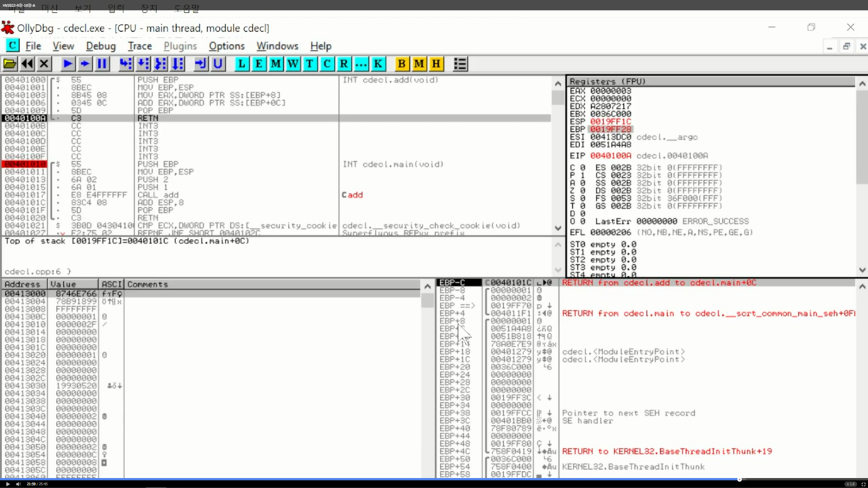Click the Trace into icon
Image resolution: width=868 pixels, height=488 pixels.
160,64
